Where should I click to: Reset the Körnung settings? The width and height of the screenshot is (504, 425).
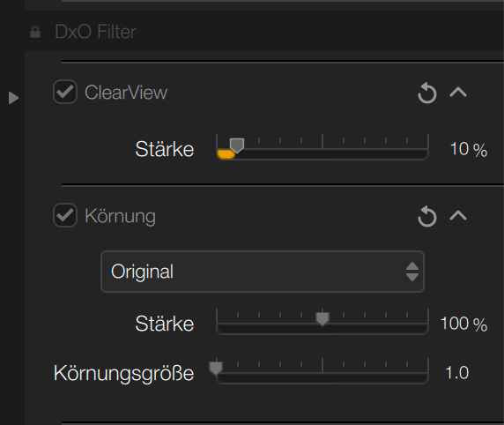[x=426, y=216]
